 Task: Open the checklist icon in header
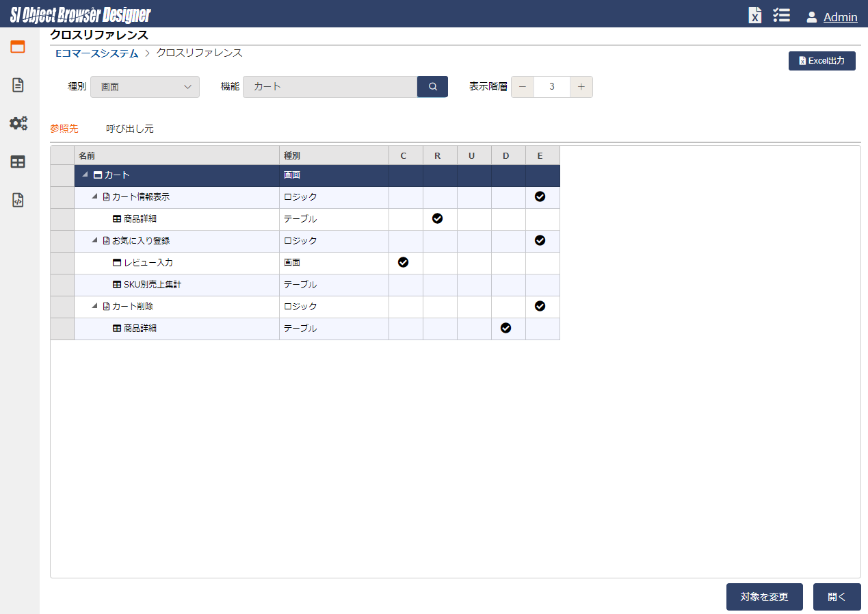tap(781, 16)
